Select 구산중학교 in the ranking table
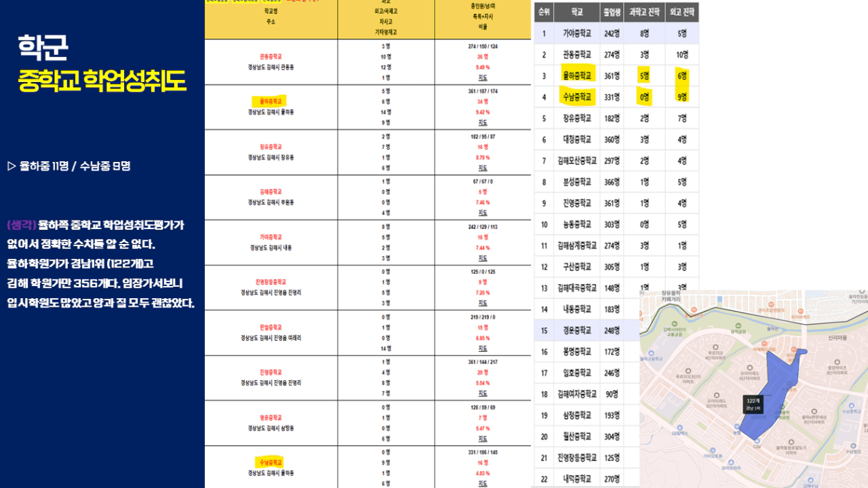Image resolution: width=868 pixels, height=488 pixels. [577, 267]
